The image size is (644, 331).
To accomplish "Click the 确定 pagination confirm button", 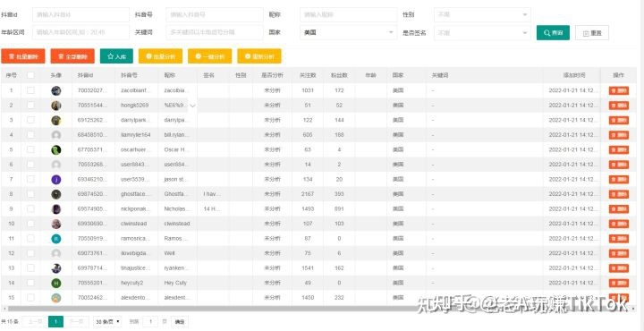I will (x=180, y=321).
